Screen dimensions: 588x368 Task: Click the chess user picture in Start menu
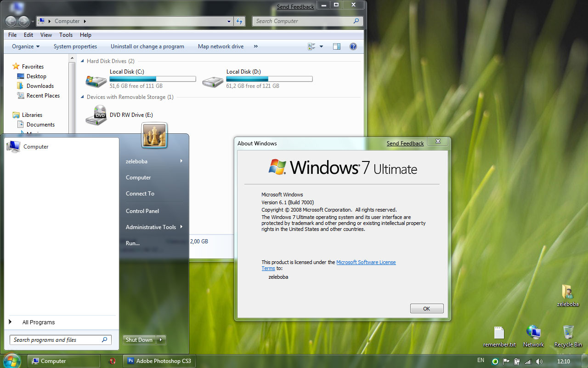(x=154, y=135)
